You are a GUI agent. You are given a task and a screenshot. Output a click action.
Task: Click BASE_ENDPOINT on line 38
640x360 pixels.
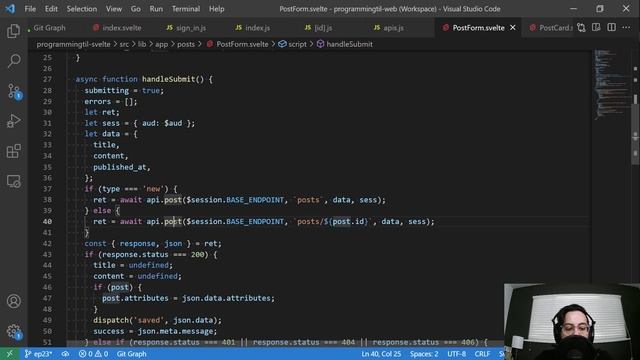tap(255, 200)
